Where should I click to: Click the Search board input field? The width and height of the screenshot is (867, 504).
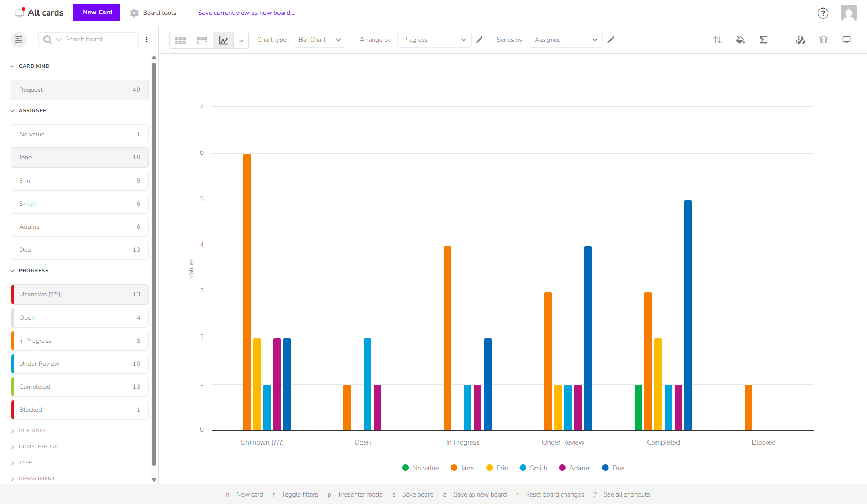tap(99, 40)
